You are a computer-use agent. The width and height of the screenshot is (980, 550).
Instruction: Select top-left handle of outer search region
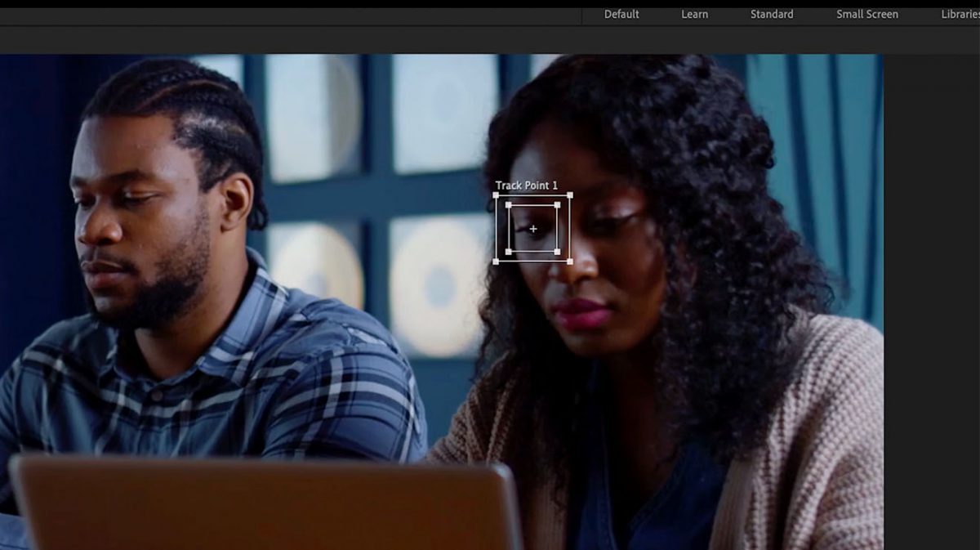497,195
